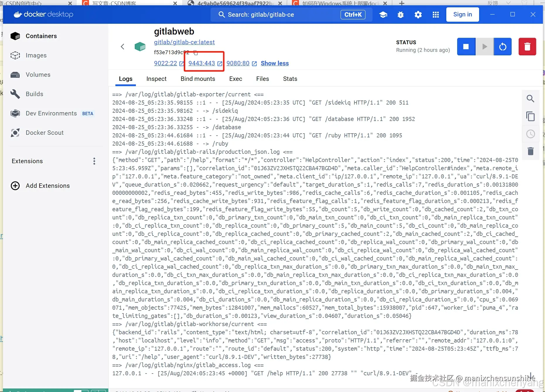Click the gitlabweb container icon
Image resolution: width=545 pixels, height=392 pixels.
140,47
